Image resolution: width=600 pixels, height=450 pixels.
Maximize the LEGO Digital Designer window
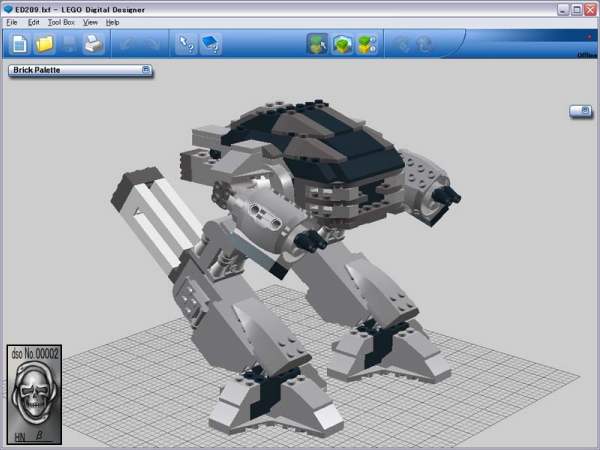(x=577, y=10)
